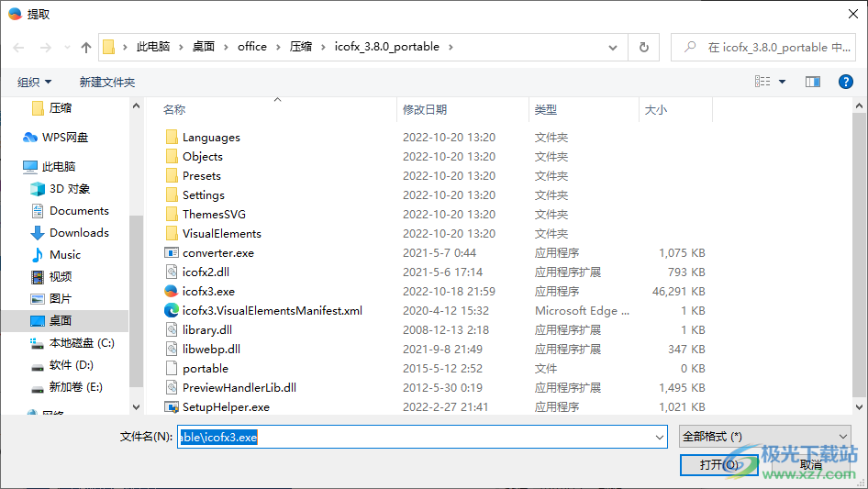Open the view options dropdown arrow
868x489 pixels.
(x=782, y=82)
